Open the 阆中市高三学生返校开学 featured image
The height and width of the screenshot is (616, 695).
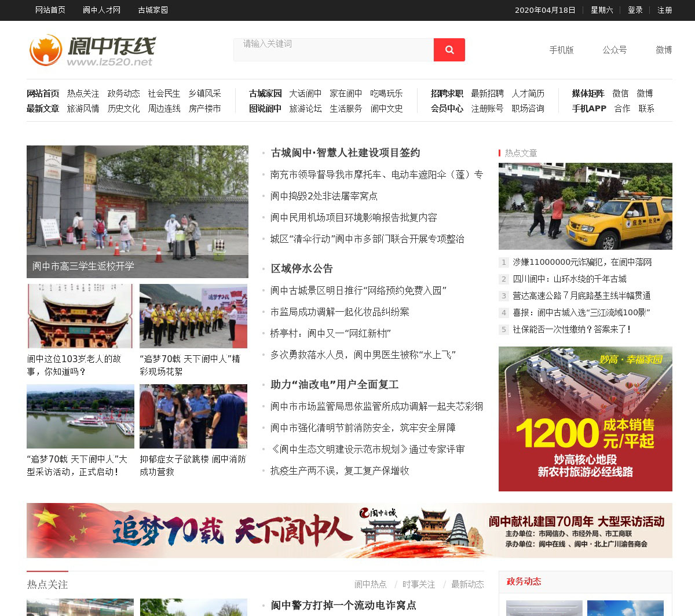pos(137,212)
